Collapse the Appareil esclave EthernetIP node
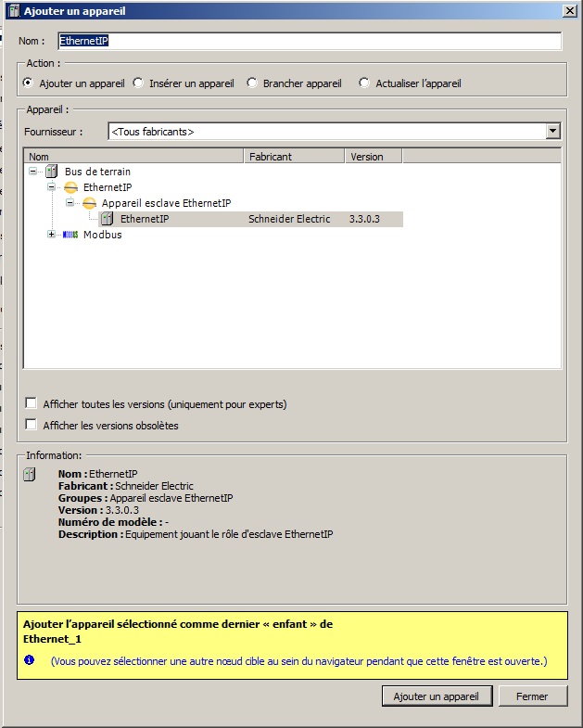Image resolution: width=583 pixels, height=728 pixels. tap(70, 204)
